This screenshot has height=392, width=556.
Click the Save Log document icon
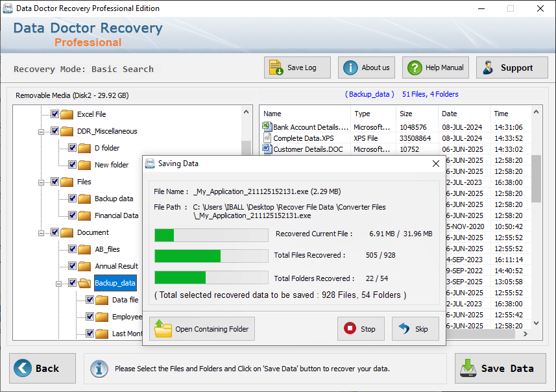pos(276,67)
